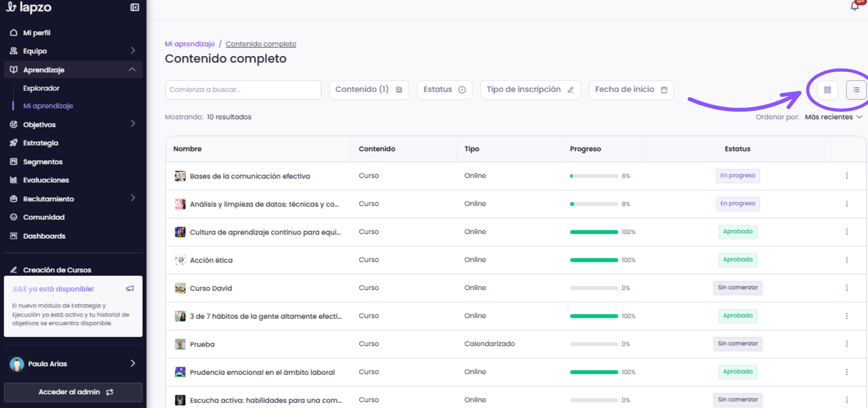Click the Acceder al admin button
Viewport: 868px width, 408px height.
tap(73, 392)
